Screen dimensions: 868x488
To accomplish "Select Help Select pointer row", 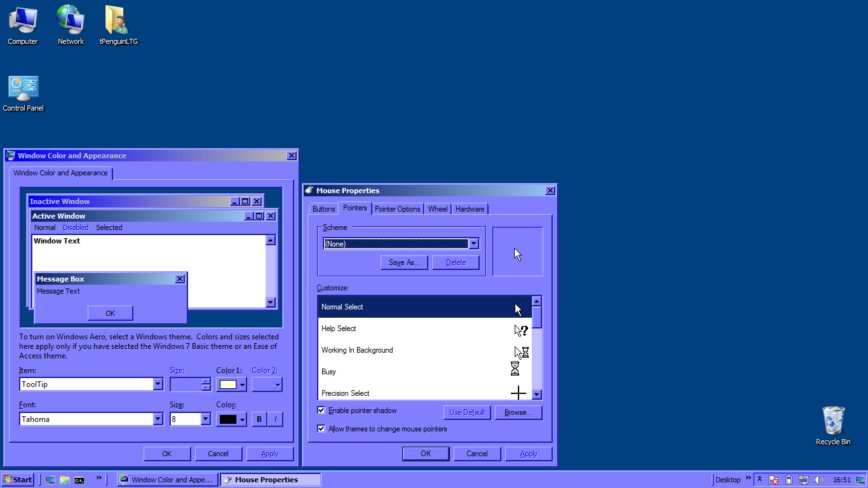I will [424, 329].
